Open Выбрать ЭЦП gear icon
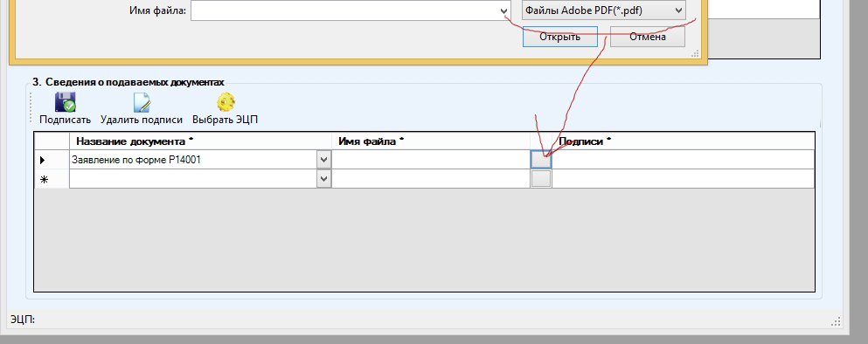Image resolution: width=868 pixels, height=344 pixels. click(x=226, y=102)
